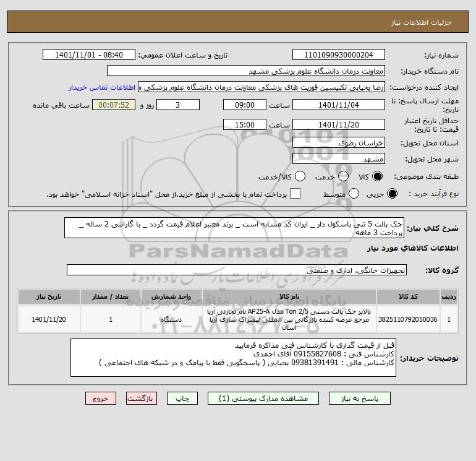
Task: Click the خروج exit button
Action: pos(101,399)
